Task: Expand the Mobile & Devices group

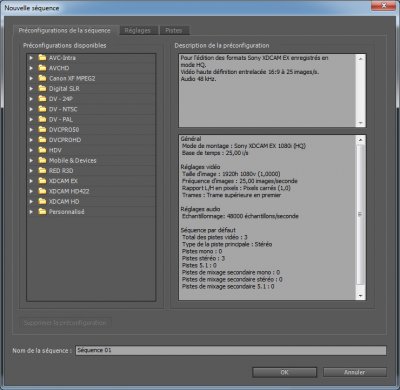Action: click(31, 160)
